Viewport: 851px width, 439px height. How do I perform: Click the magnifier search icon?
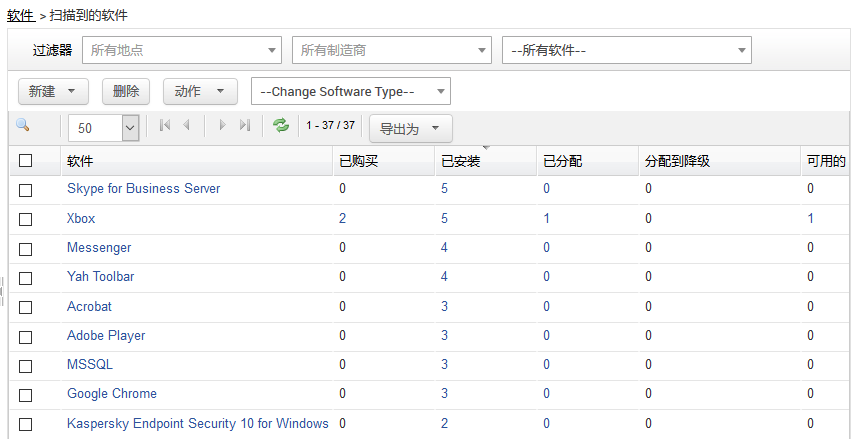[23, 126]
